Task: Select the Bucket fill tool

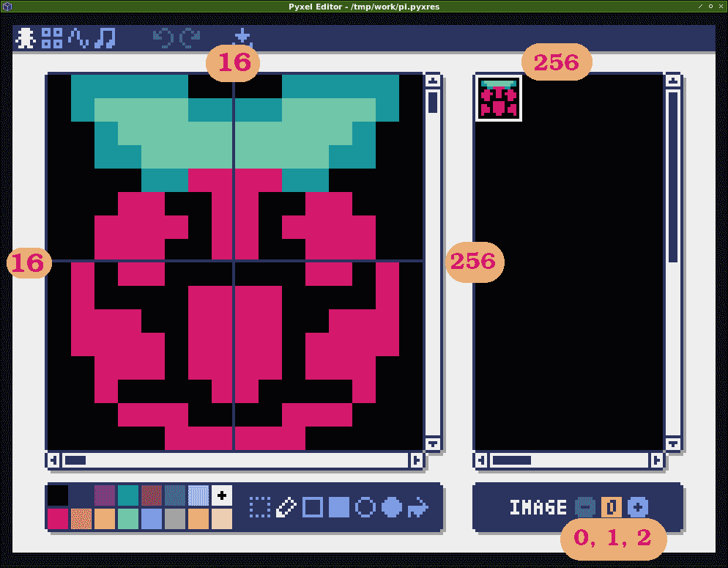Action: [x=418, y=507]
